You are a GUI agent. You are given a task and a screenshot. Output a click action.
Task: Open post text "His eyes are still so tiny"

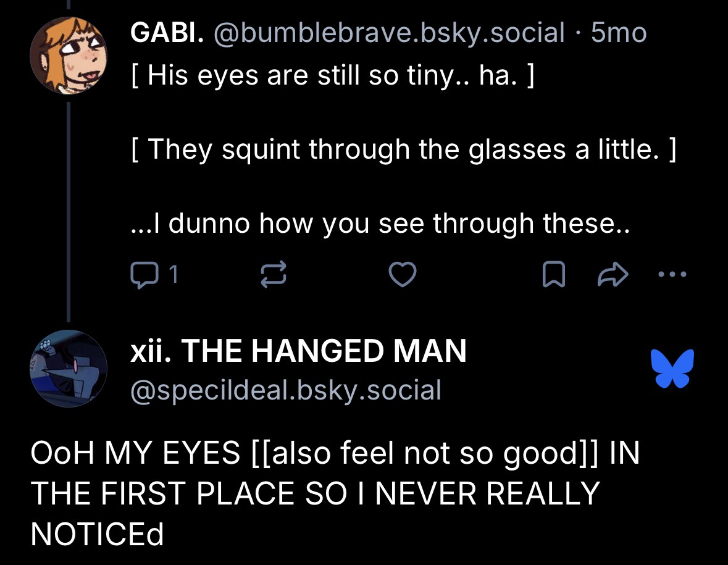(x=332, y=78)
